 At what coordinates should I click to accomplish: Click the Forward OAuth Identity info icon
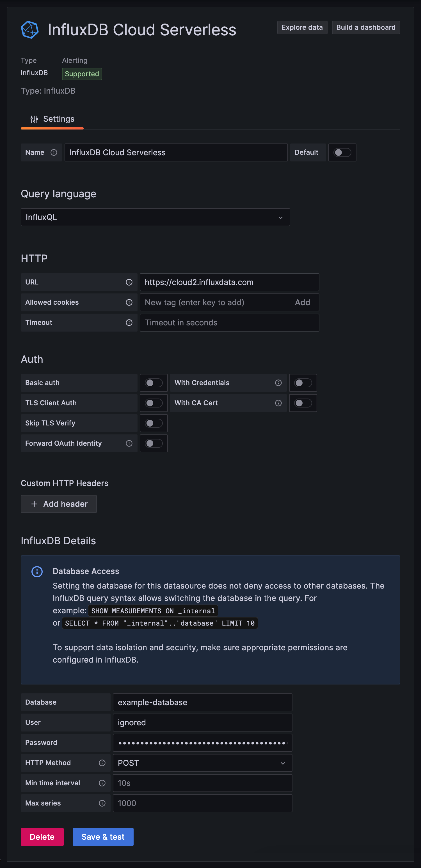tap(129, 443)
